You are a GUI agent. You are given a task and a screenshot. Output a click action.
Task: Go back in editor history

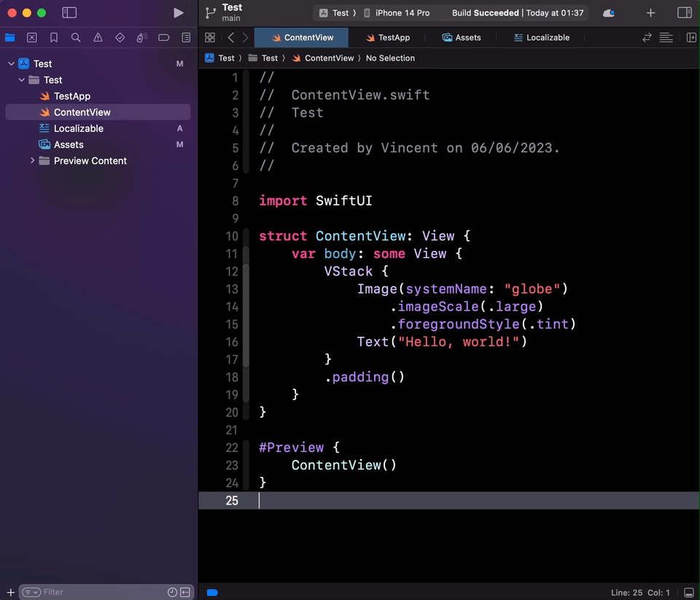[x=231, y=37]
